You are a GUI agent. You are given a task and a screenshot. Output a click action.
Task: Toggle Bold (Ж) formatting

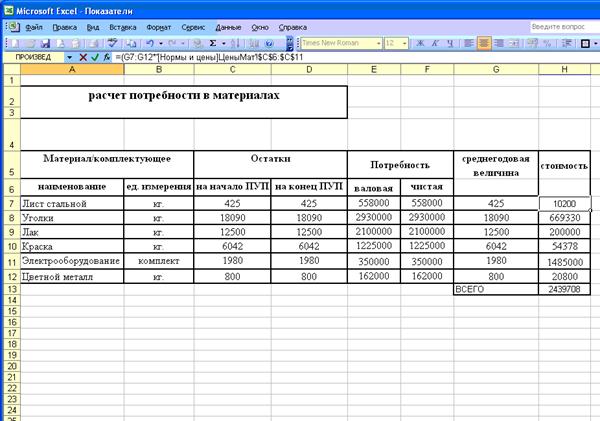tap(420, 43)
